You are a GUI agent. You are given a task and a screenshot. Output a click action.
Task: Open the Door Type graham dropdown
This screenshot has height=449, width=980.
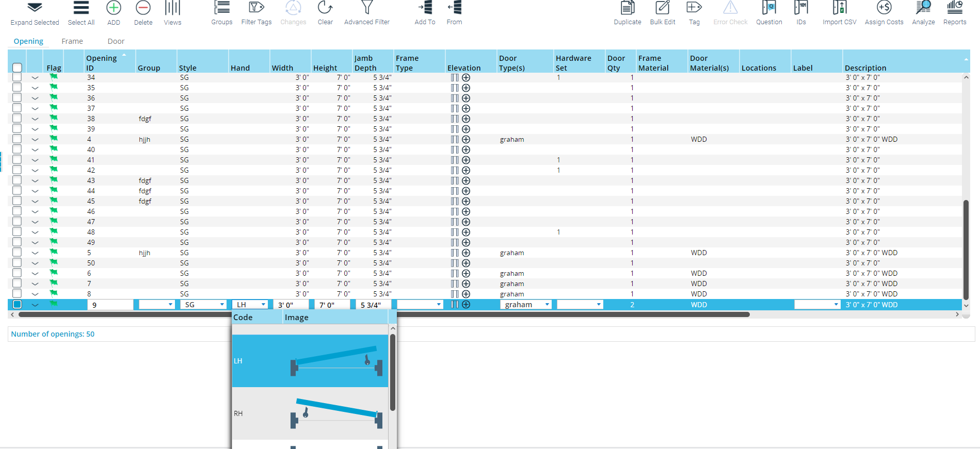(x=547, y=305)
